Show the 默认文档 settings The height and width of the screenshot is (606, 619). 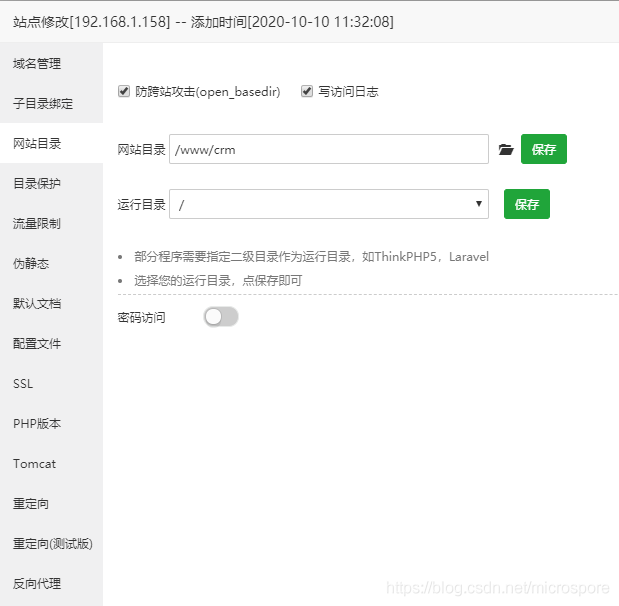point(51,304)
